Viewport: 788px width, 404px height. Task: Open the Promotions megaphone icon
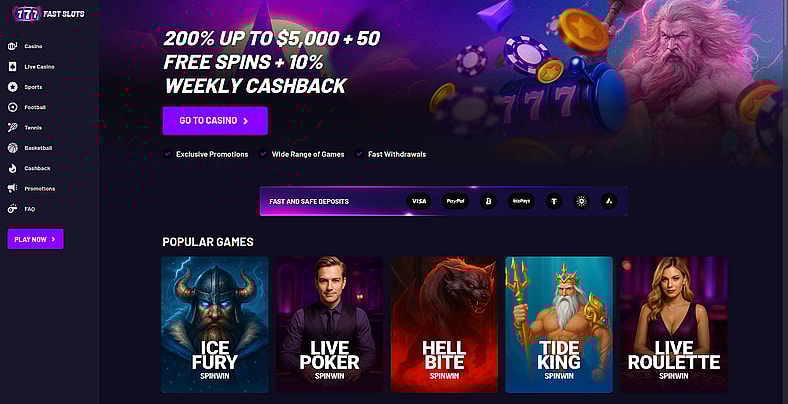13,188
